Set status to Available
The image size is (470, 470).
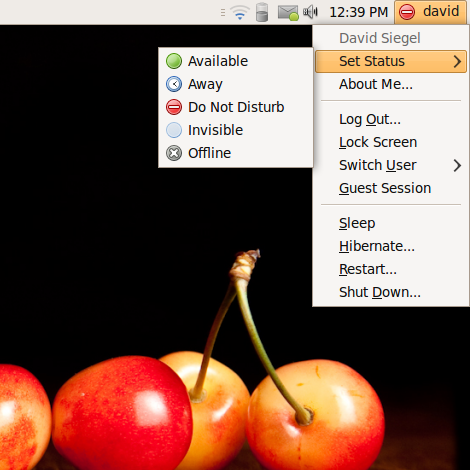click(x=235, y=61)
